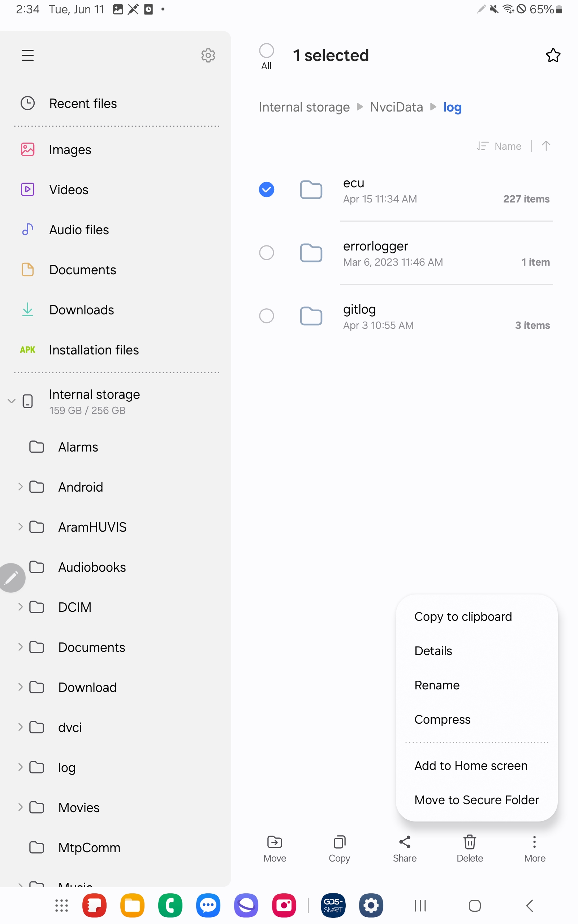The height and width of the screenshot is (924, 578).
Task: Open the Downloads category
Action: 116,310
